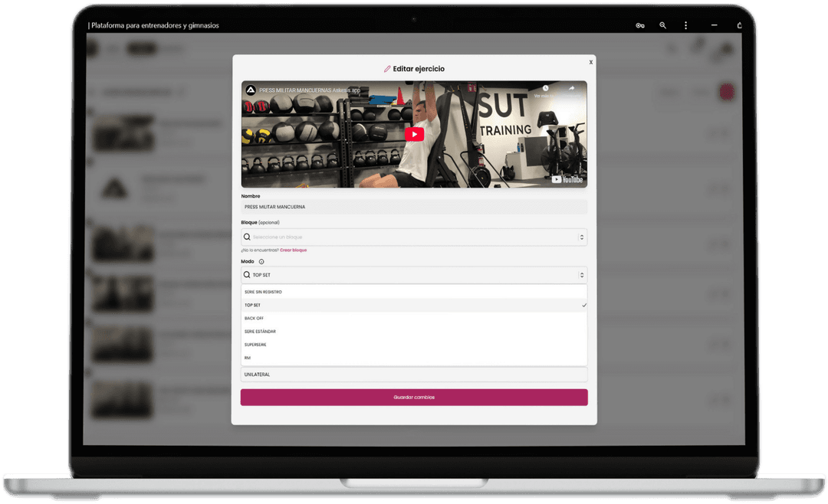Click the Watch later clock icon

coord(545,89)
